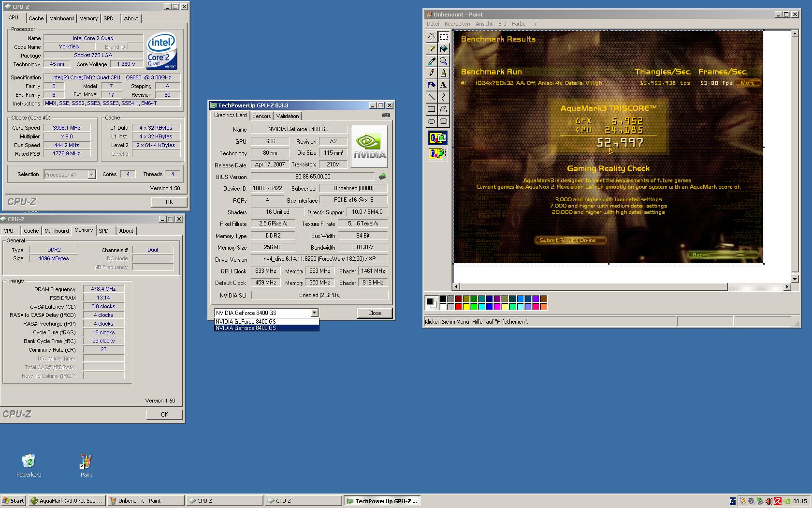The image size is (812, 508).
Task: Pick the Rectangle shape tool
Action: coord(431,109)
